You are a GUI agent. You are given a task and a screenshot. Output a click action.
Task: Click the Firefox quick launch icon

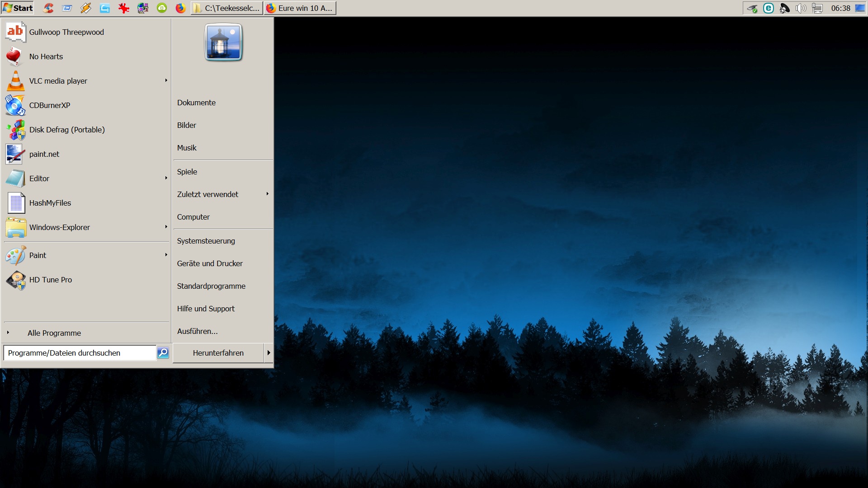(x=180, y=8)
